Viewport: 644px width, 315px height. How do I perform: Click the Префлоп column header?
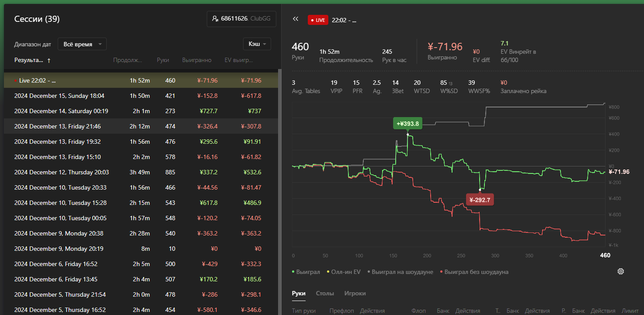point(341,311)
